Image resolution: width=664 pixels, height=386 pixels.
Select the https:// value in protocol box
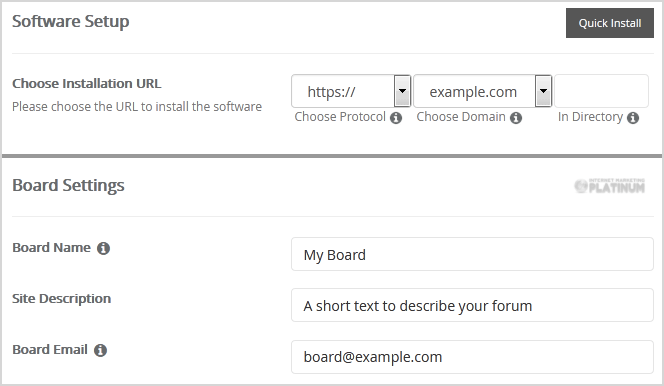331,92
